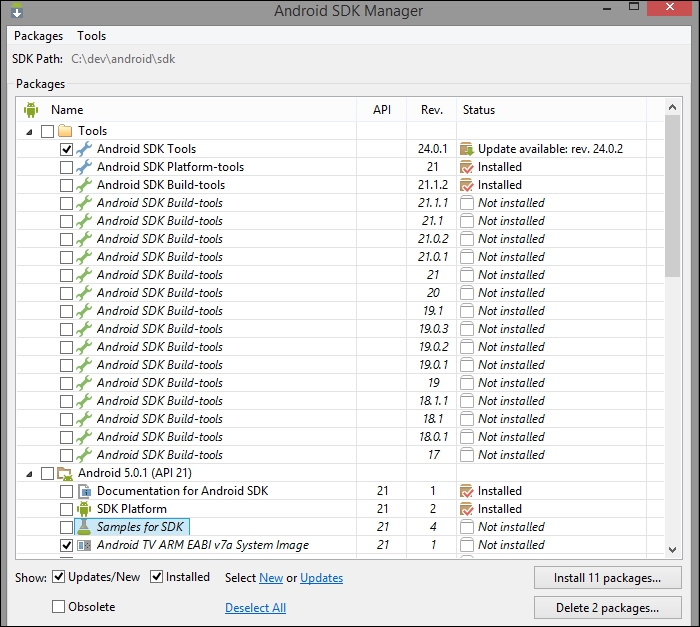The width and height of the screenshot is (700, 627).
Task: Collapse the Android 5.0.1 (API 21) group
Action: coord(29,474)
